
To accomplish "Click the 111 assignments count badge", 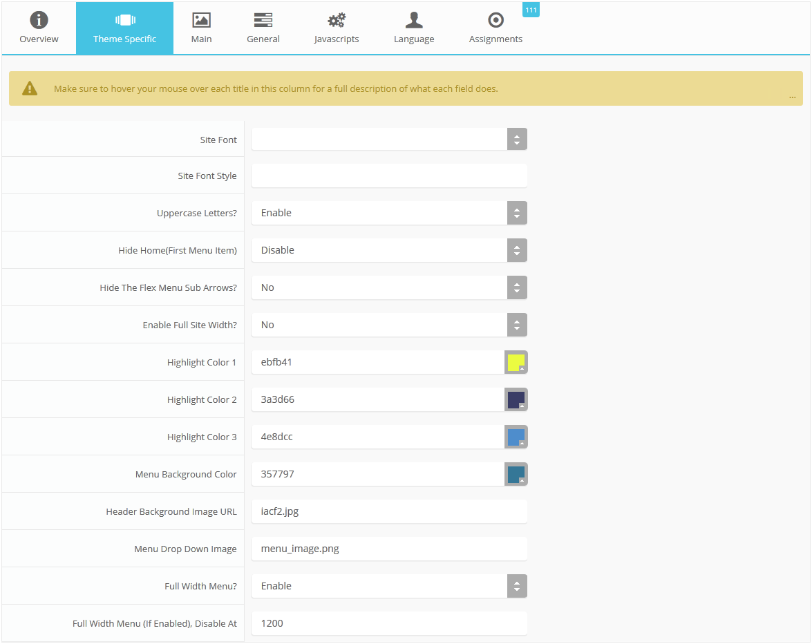I will 531,9.
